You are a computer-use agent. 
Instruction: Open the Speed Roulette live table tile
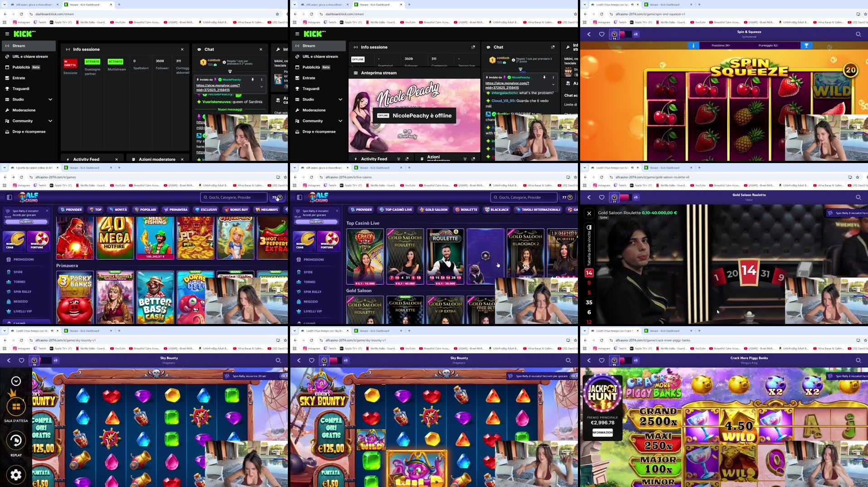pos(445,256)
